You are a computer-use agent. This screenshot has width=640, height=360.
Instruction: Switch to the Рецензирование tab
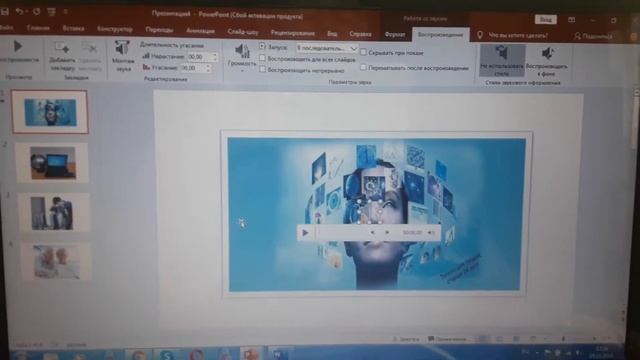point(292,33)
